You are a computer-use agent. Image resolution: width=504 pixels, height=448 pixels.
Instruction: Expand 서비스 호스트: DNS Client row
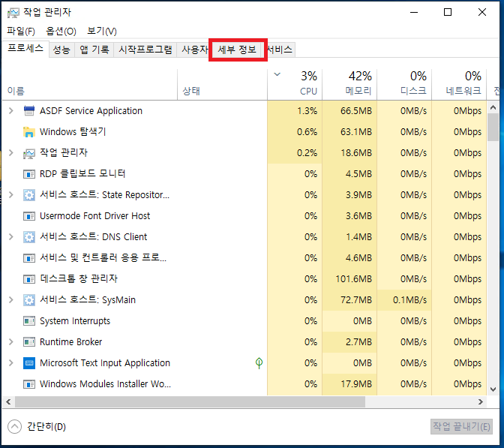tap(11, 236)
